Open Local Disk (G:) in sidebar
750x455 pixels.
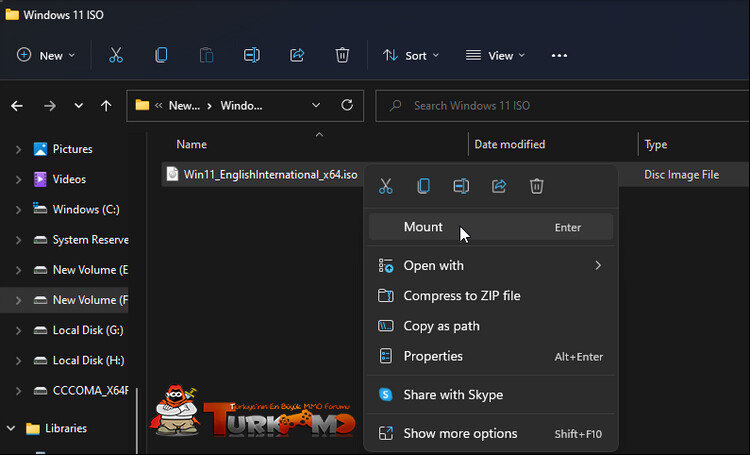click(x=88, y=330)
